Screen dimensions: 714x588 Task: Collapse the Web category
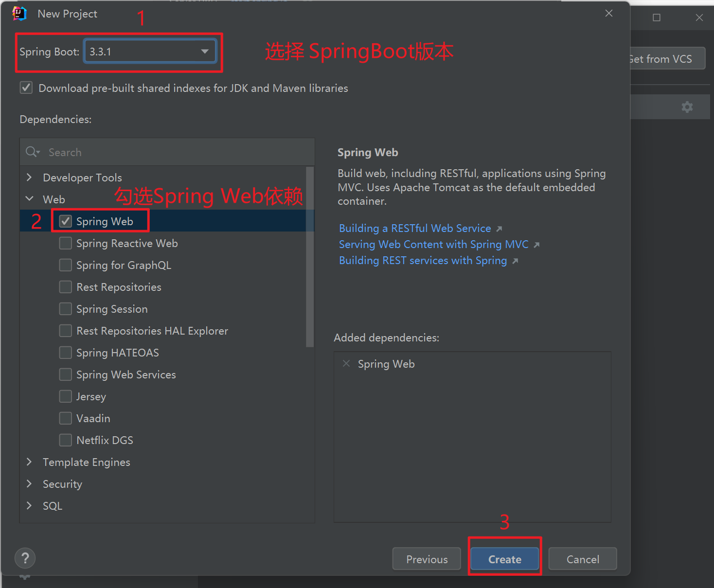point(29,199)
